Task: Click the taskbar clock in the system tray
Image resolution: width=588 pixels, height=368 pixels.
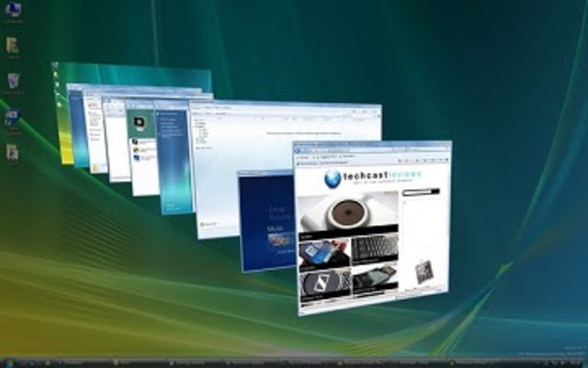Action: pos(573,363)
